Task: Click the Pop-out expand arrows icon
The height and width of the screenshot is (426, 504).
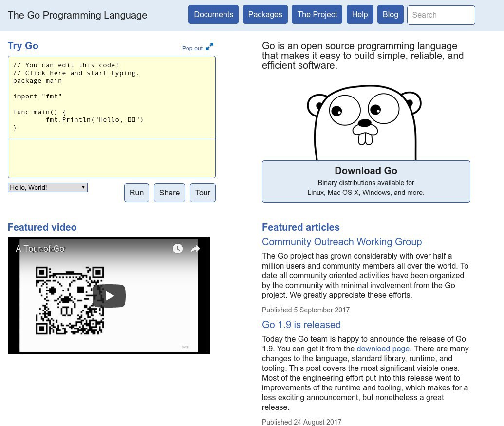Action: pos(209,47)
